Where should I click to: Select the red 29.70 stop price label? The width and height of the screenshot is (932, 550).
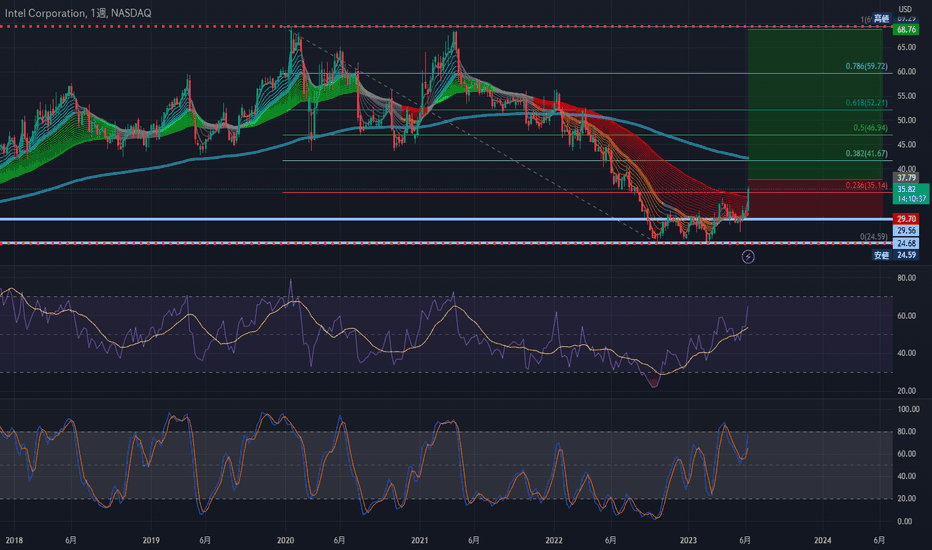tap(906, 219)
